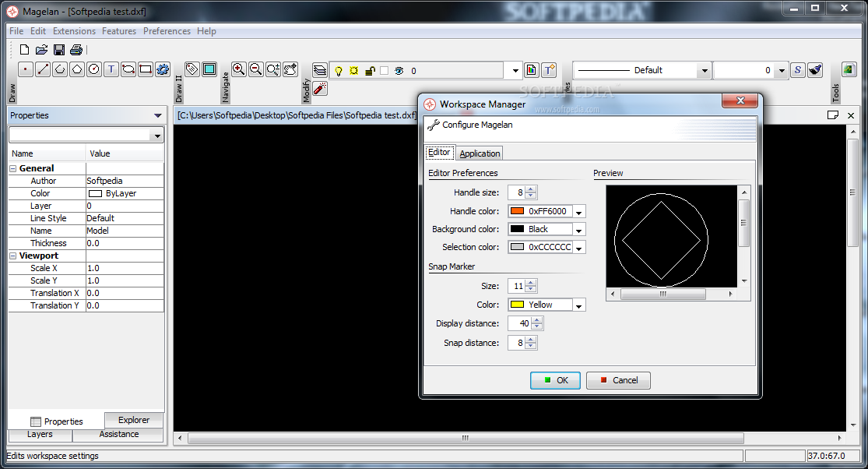Select the Line draw tool
The image size is (868, 469).
click(x=43, y=69)
